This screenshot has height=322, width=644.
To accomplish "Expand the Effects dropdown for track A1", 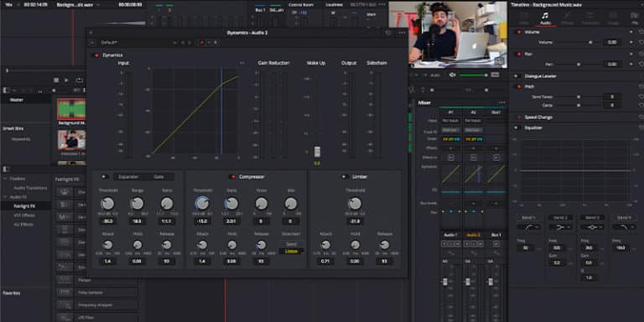I will coord(450,148).
